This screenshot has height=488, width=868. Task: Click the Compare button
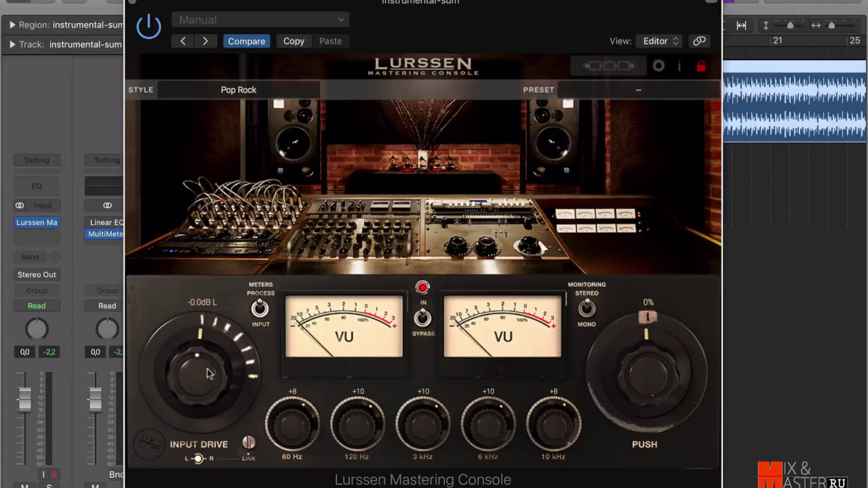246,41
